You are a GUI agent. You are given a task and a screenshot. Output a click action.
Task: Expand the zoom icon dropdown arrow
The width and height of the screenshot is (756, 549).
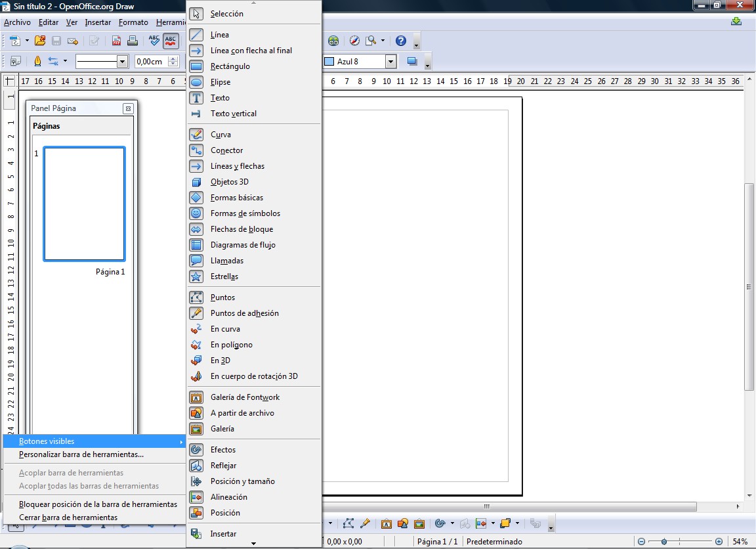(383, 41)
